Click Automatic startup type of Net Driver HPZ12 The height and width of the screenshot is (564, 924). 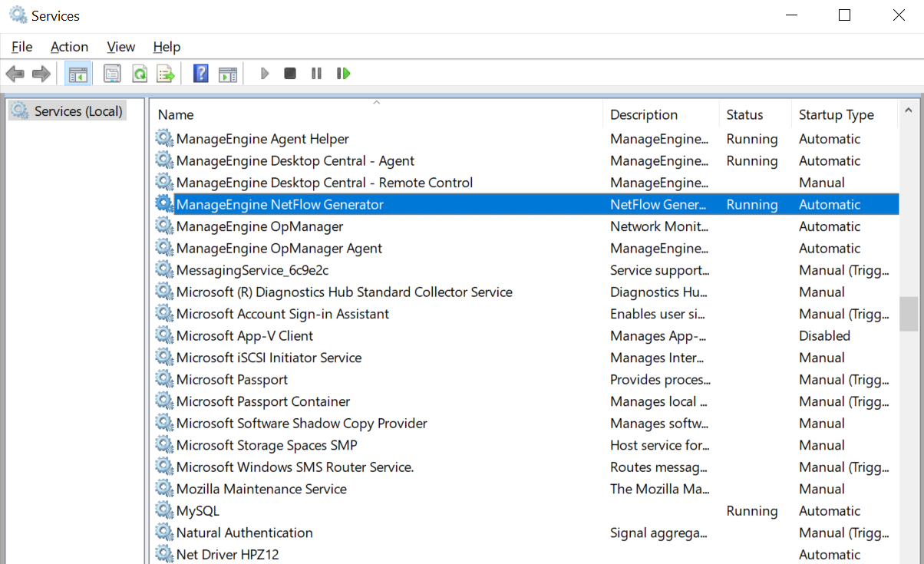point(830,554)
